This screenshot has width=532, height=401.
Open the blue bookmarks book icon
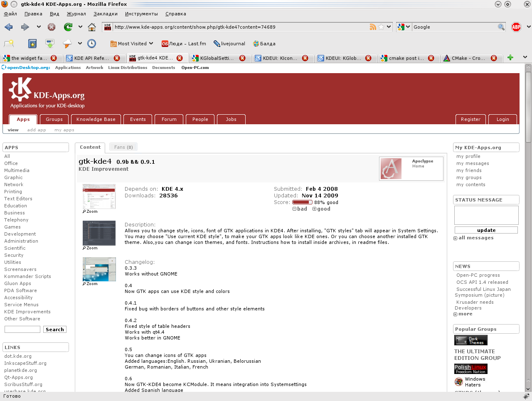(32, 43)
